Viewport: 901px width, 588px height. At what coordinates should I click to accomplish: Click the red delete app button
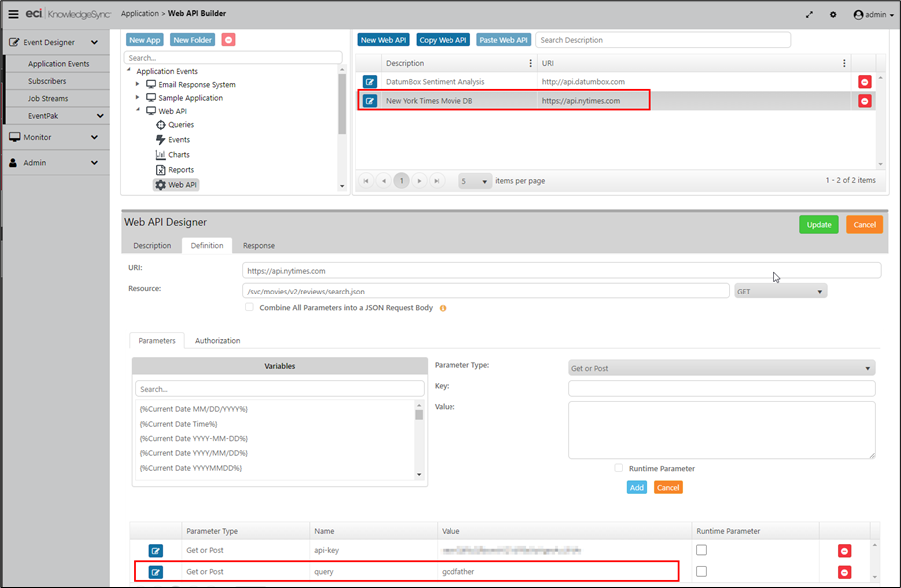click(x=228, y=40)
